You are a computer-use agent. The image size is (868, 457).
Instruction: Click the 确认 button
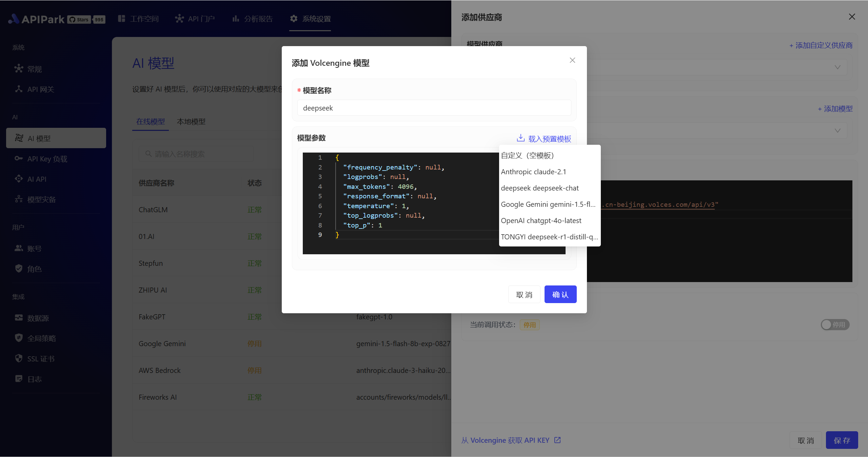pyautogui.click(x=560, y=294)
